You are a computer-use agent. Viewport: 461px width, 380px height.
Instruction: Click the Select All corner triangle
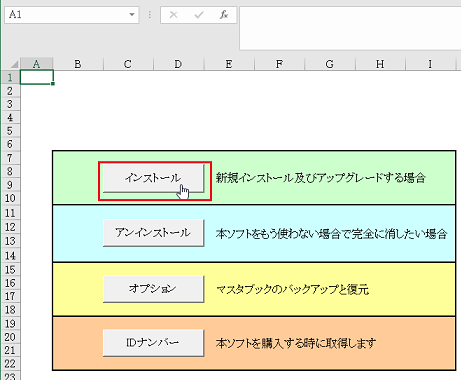(x=14, y=64)
